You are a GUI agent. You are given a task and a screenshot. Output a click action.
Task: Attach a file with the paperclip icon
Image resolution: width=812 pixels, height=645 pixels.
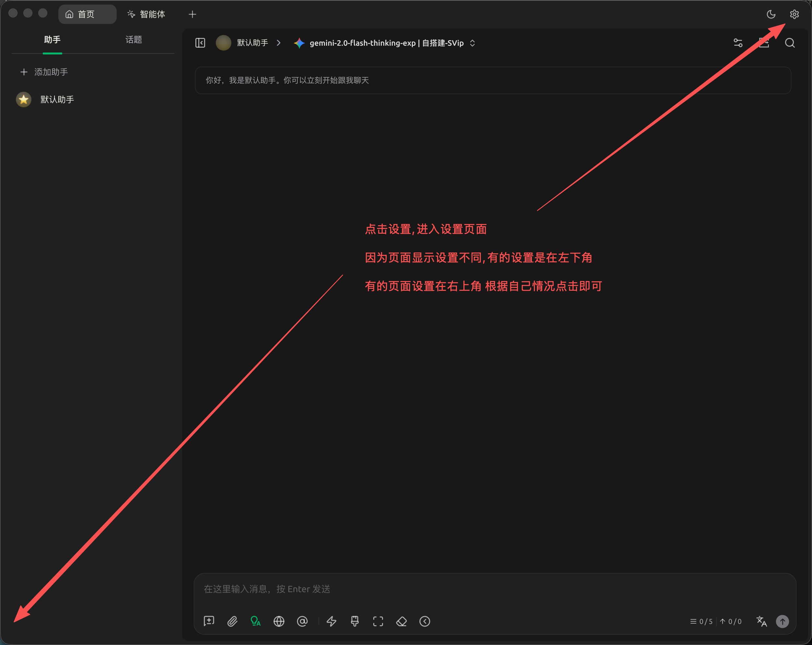(x=232, y=621)
